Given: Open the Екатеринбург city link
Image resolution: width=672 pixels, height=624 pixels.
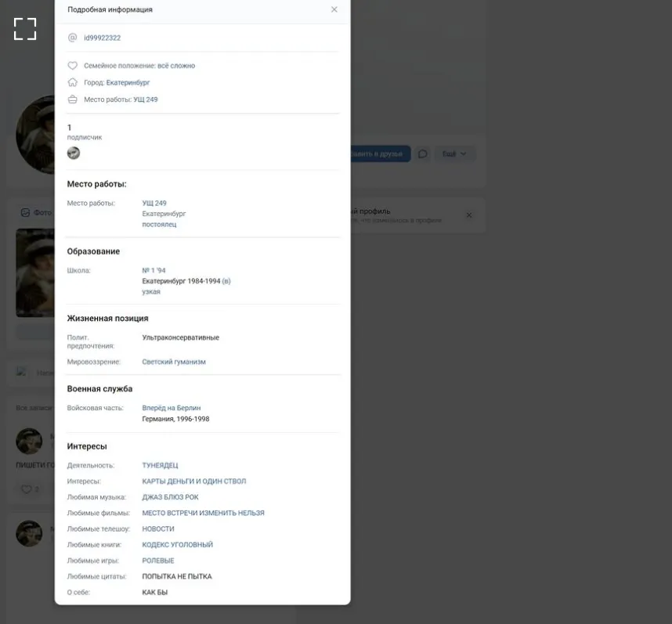Looking at the screenshot, I should (x=128, y=82).
